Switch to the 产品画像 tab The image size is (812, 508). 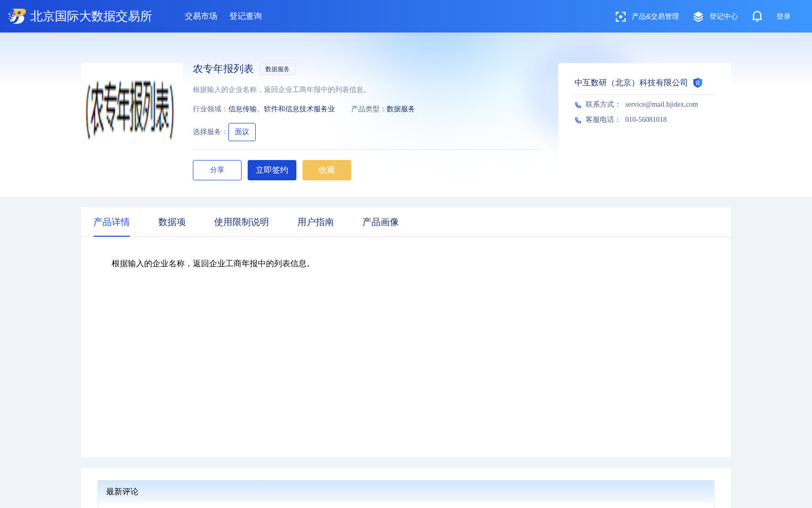(381, 222)
